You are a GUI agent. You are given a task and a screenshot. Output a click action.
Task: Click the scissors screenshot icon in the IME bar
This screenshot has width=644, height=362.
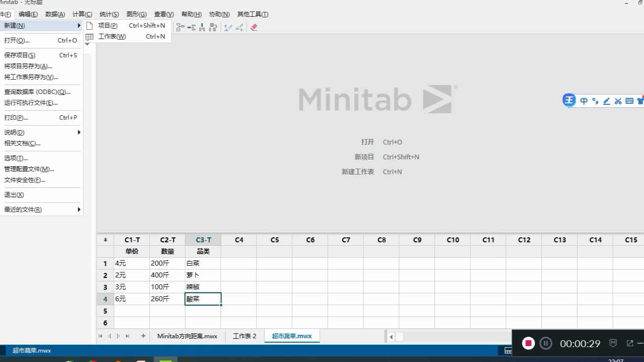pyautogui.click(x=618, y=101)
